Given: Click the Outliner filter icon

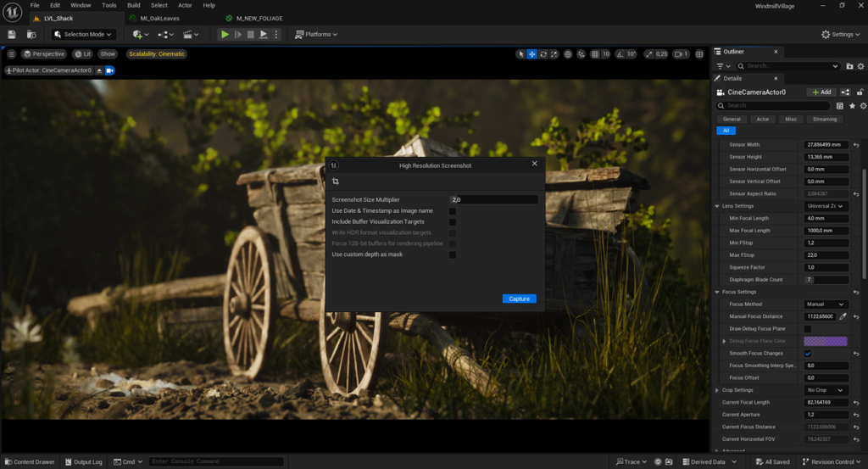Looking at the screenshot, I should click(723, 66).
